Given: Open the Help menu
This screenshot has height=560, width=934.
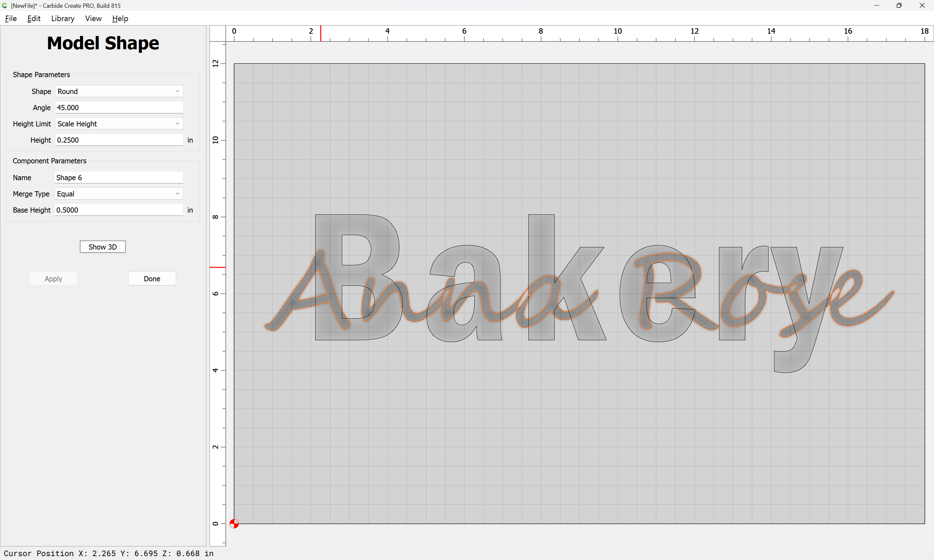Looking at the screenshot, I should pos(120,18).
